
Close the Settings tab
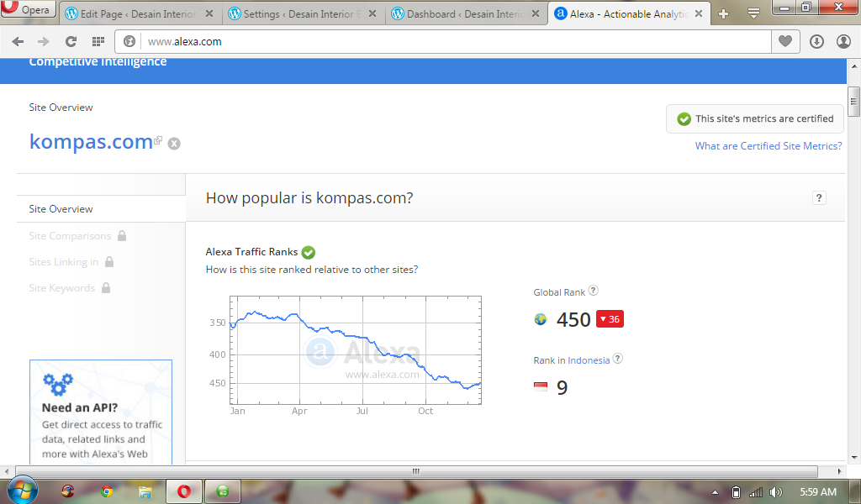372,13
